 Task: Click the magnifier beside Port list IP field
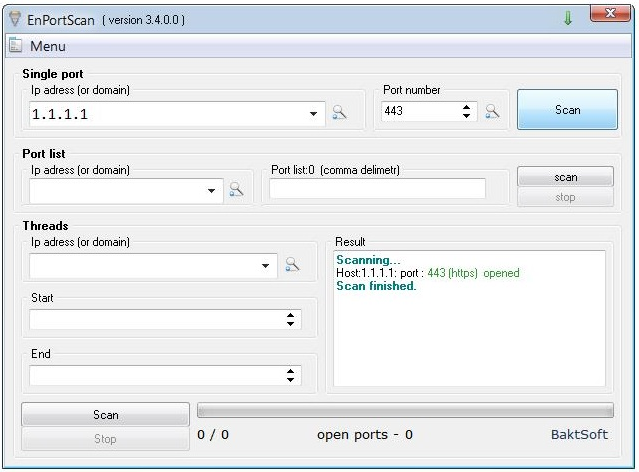click(236, 189)
